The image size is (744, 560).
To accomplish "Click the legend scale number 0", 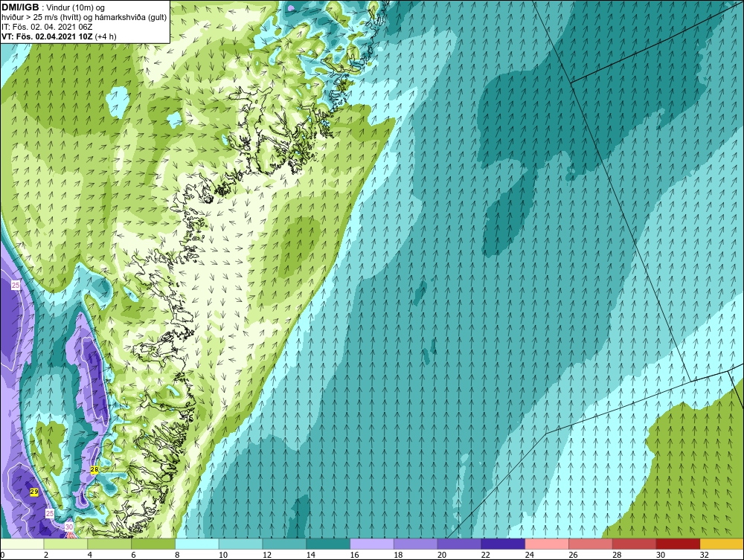I will [x=2, y=555].
